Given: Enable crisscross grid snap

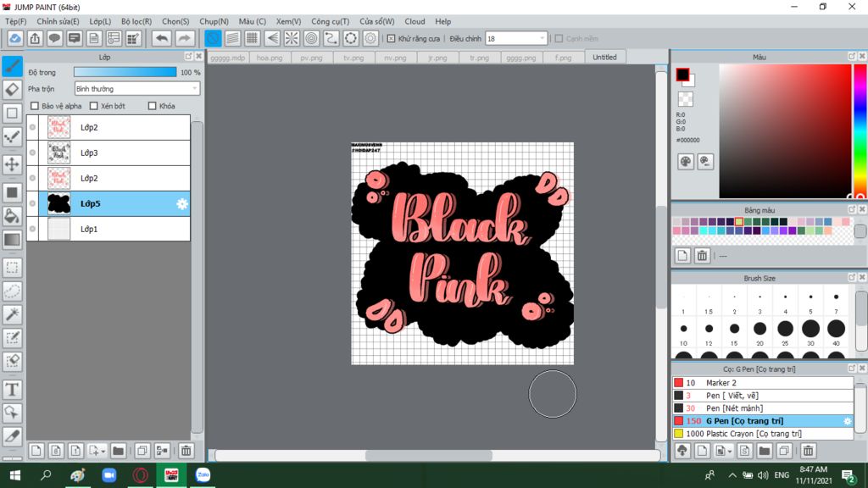Looking at the screenshot, I should point(253,39).
